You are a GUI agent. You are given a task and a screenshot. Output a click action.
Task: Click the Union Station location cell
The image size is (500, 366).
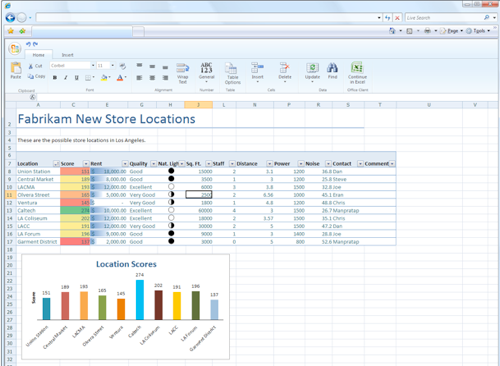[38, 172]
